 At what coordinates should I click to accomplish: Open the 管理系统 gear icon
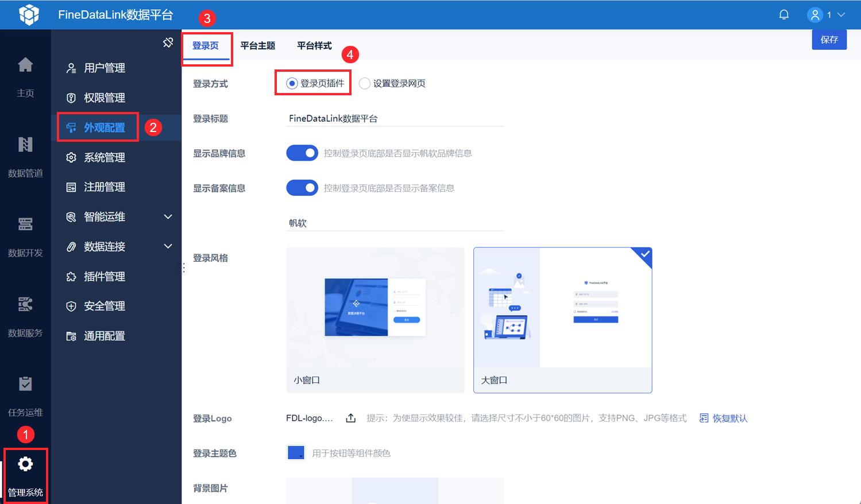(25, 464)
